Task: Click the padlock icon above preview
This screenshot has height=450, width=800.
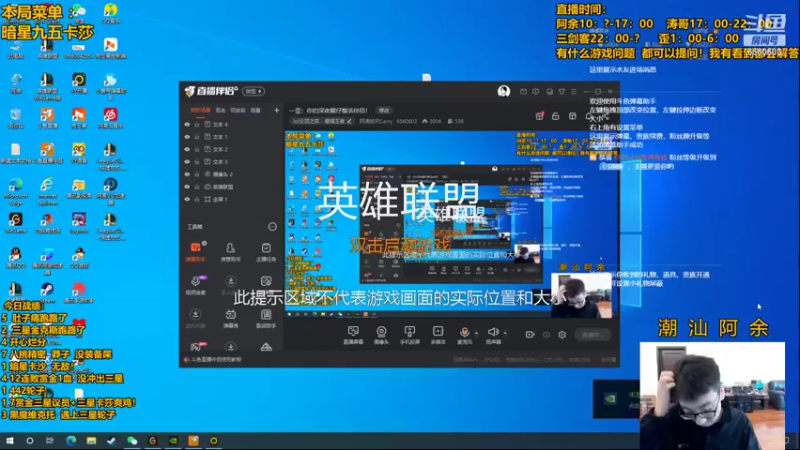Action: 556,116
